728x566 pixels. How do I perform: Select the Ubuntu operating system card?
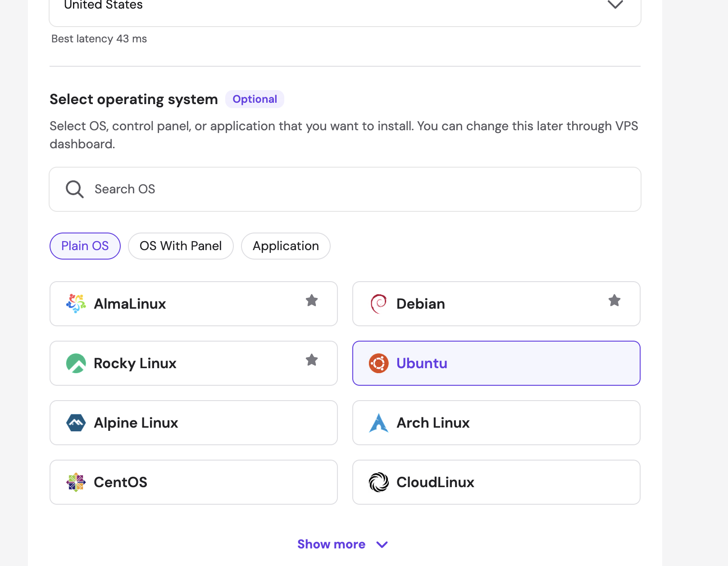pyautogui.click(x=496, y=363)
